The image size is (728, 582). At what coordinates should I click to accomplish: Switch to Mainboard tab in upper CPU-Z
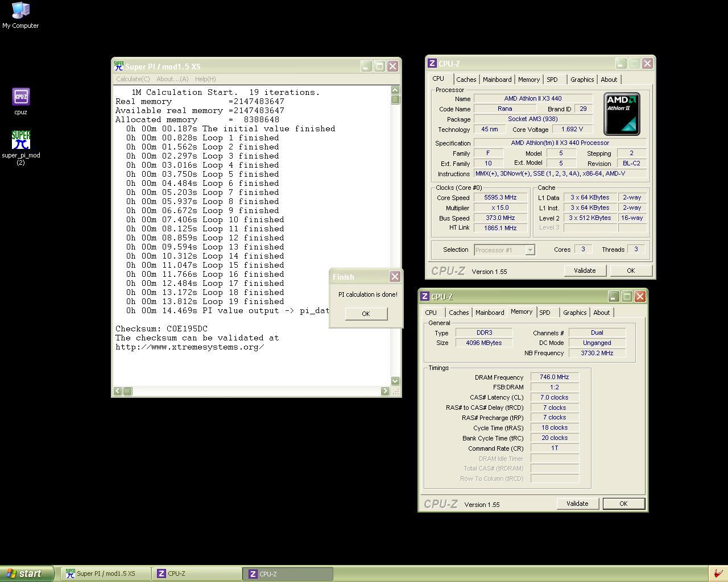point(497,80)
